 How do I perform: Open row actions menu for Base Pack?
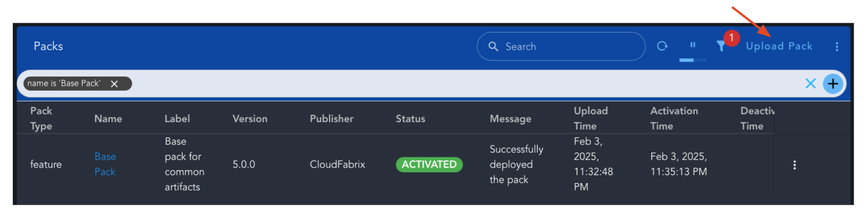click(x=794, y=165)
